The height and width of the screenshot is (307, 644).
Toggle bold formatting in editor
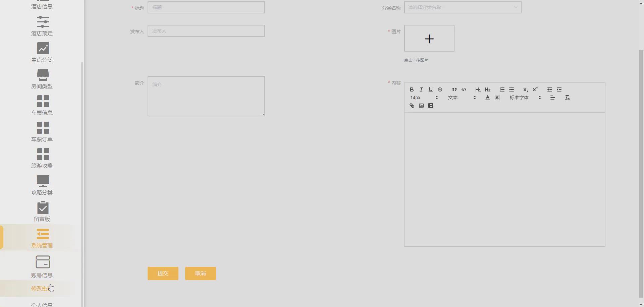(x=412, y=89)
